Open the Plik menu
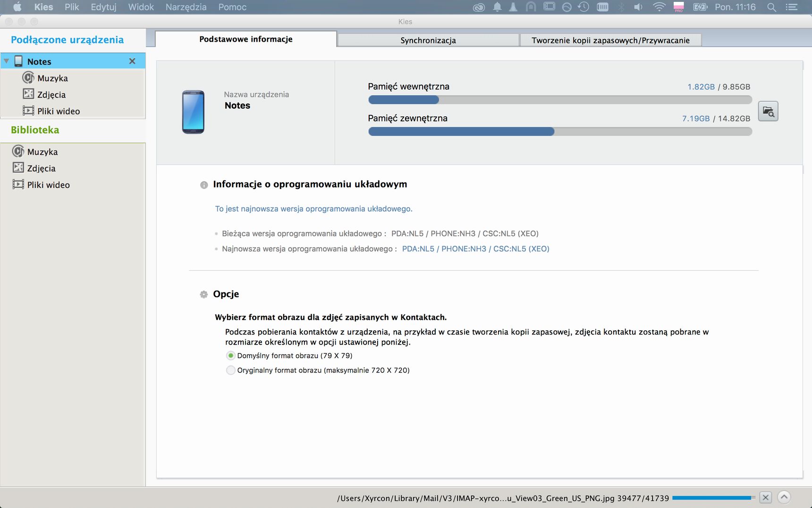 pyautogui.click(x=72, y=7)
